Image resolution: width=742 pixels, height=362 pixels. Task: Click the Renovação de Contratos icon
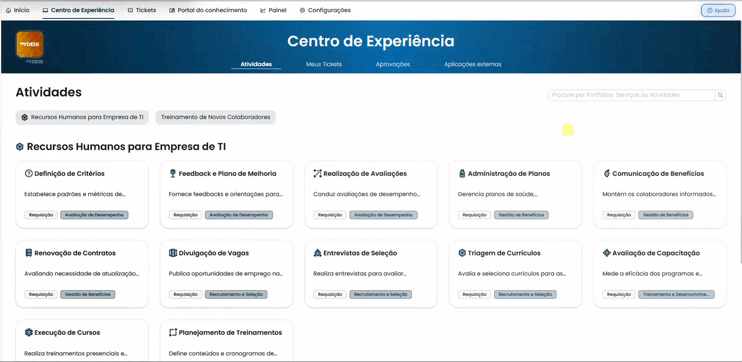click(28, 253)
